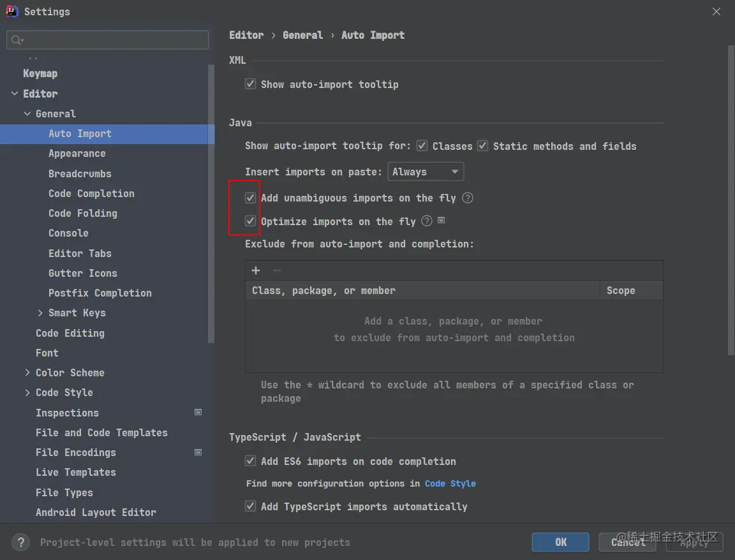This screenshot has width=735, height=560.
Task: Click the Cancel button
Action: [x=627, y=542]
